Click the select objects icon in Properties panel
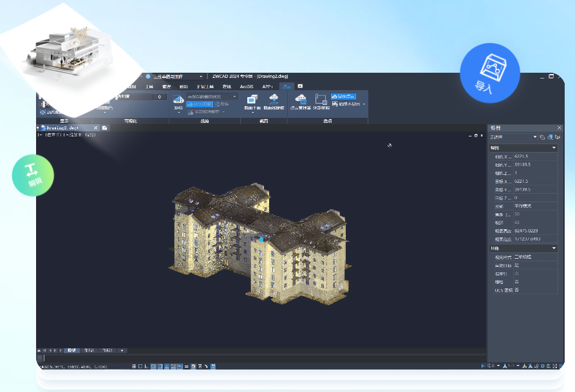This screenshot has height=392, width=575. pyautogui.click(x=550, y=137)
